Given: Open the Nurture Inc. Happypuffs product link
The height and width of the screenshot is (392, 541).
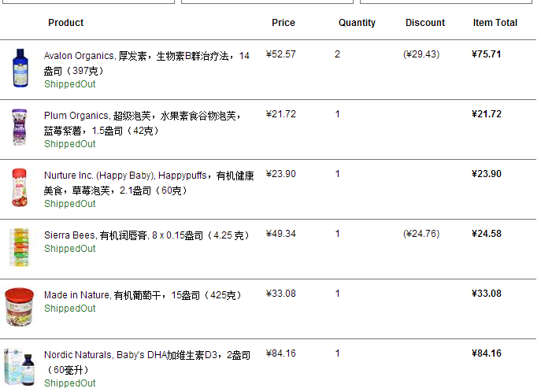Looking at the screenshot, I should point(149,175).
